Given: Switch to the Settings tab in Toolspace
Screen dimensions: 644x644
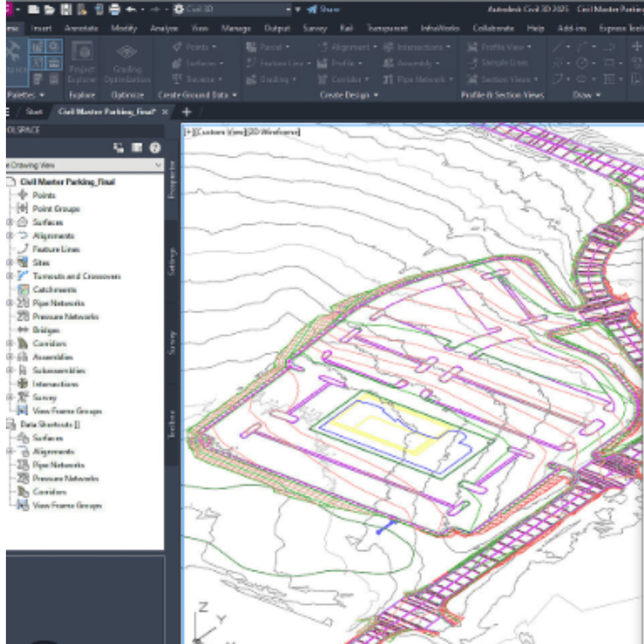Looking at the screenshot, I should click(172, 261).
